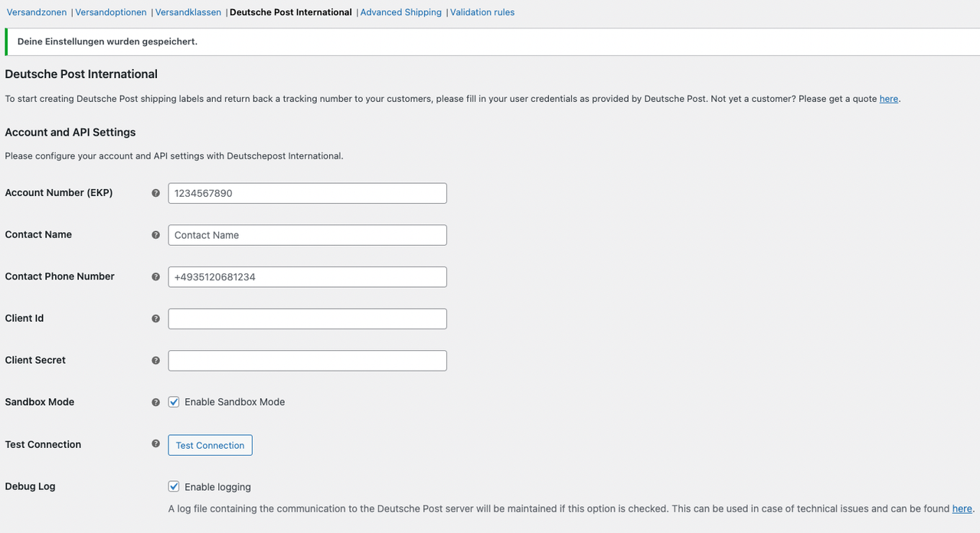This screenshot has width=980, height=533.
Task: Select the Deutsche Post International tab
Action: [291, 12]
